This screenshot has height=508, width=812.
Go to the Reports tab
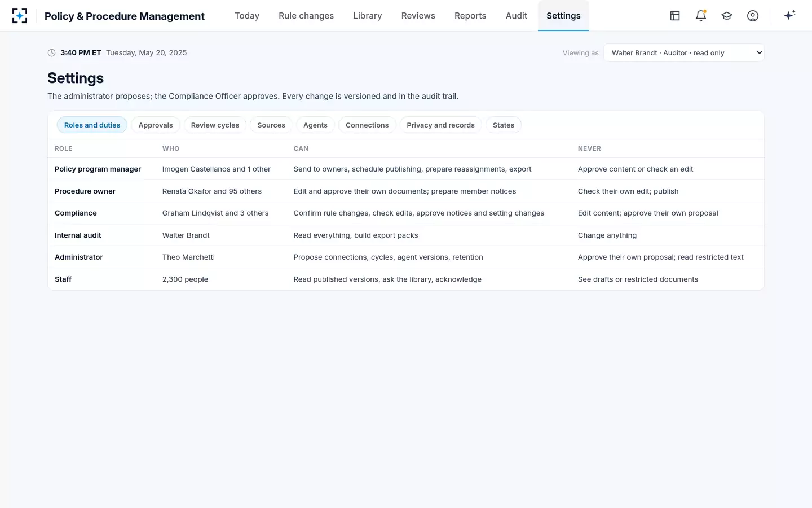click(x=470, y=16)
